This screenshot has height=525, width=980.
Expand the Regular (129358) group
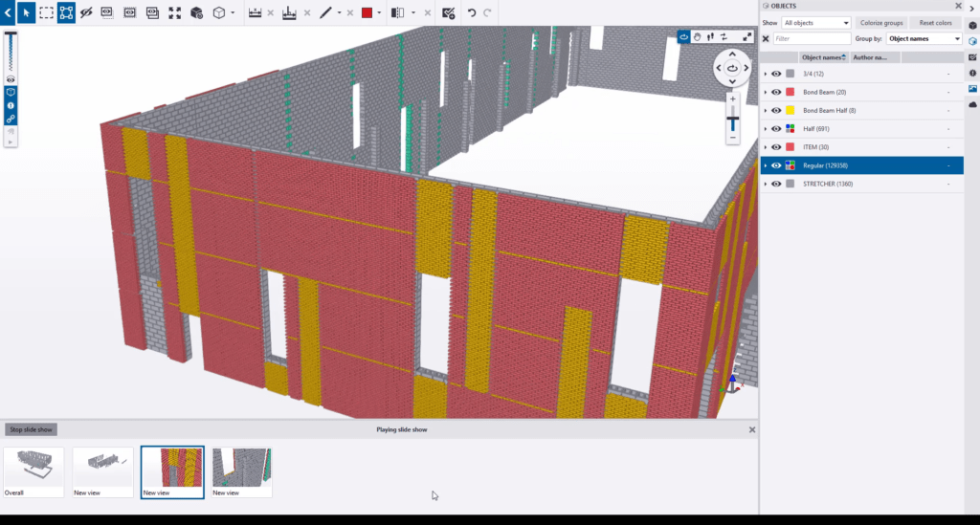766,165
